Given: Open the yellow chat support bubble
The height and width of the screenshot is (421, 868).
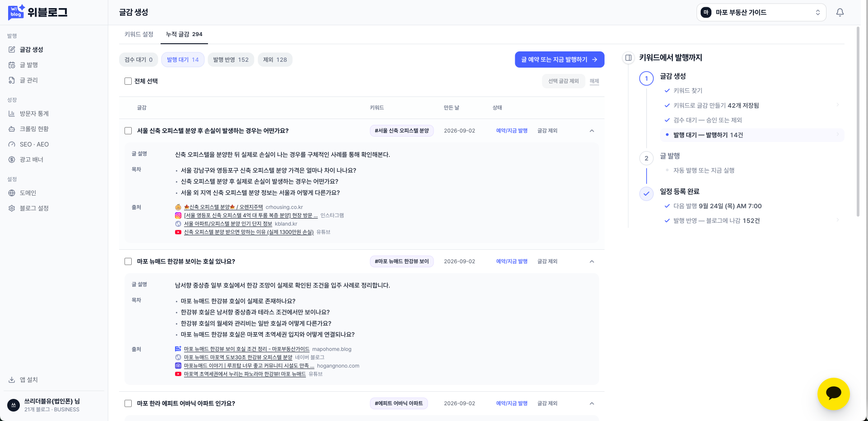Looking at the screenshot, I should click(x=833, y=394).
